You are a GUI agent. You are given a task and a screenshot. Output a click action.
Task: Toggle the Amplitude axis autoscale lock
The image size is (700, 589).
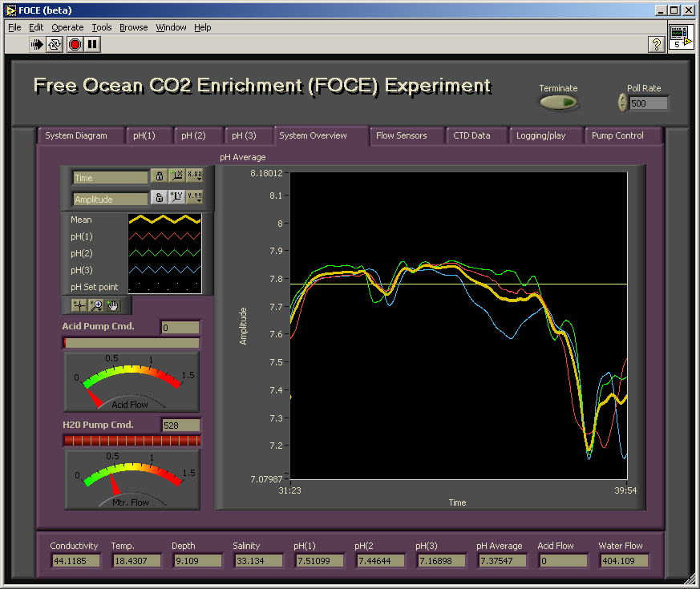point(160,197)
